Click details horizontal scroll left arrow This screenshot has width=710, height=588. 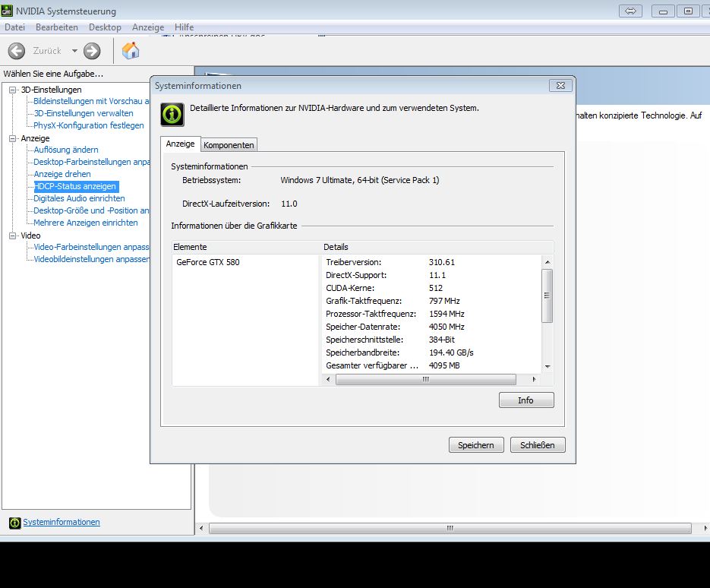coord(328,379)
